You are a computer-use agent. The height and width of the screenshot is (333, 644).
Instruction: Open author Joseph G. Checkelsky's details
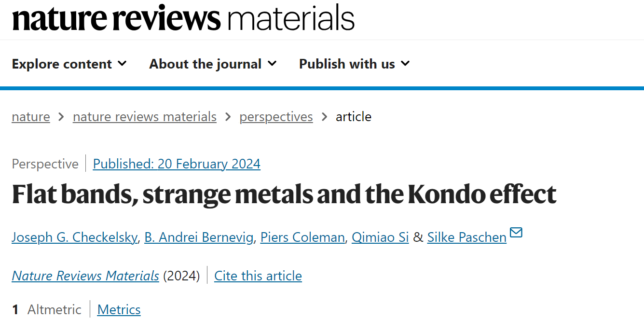point(75,237)
